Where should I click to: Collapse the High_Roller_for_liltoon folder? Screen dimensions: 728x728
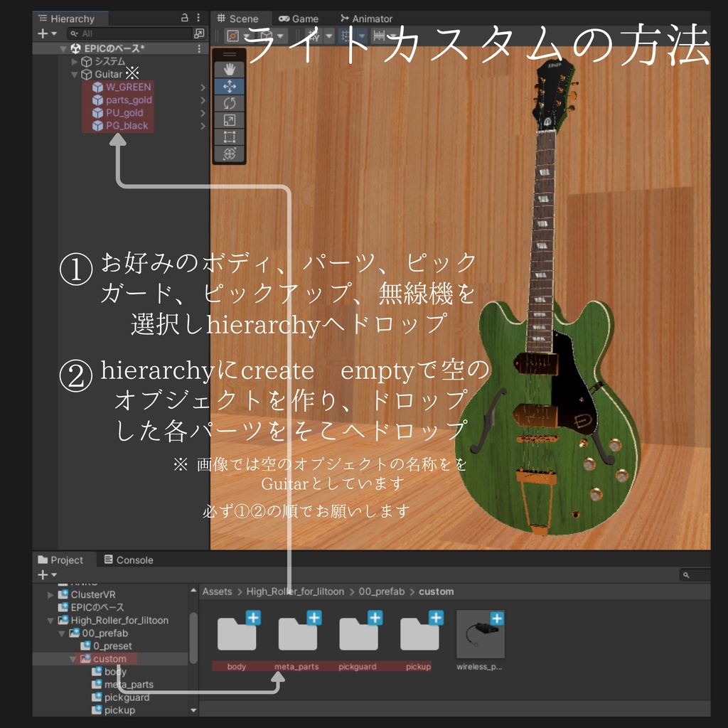[50, 621]
